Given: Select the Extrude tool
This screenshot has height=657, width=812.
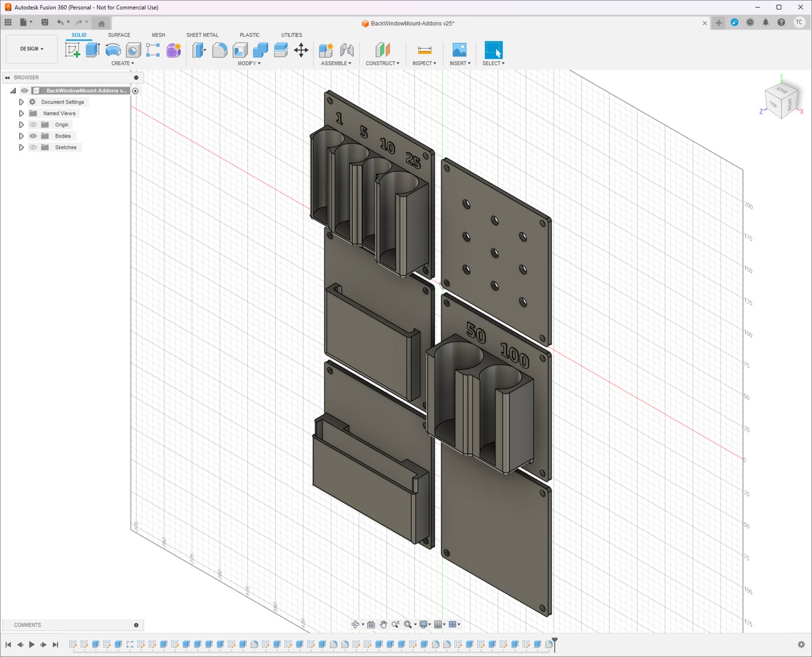Looking at the screenshot, I should [x=92, y=50].
